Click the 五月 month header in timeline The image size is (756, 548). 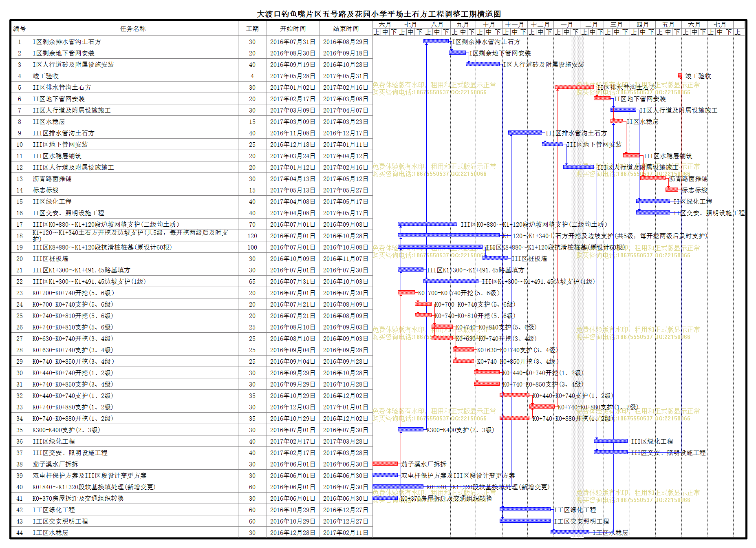click(668, 24)
